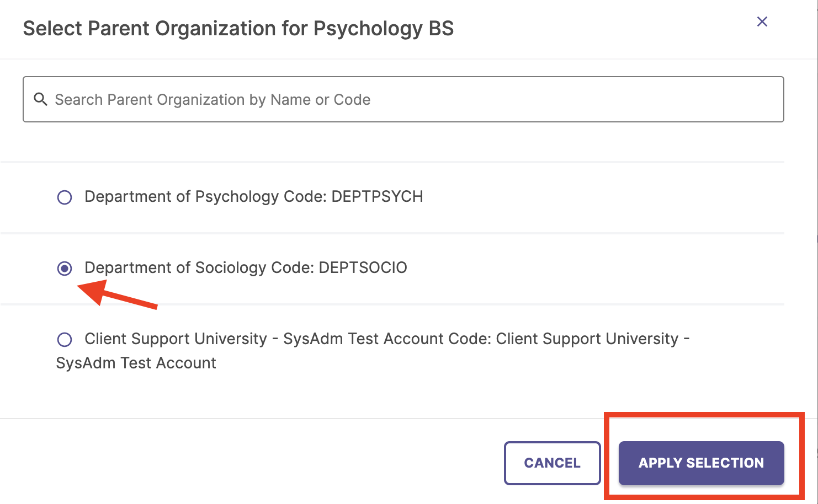The height and width of the screenshot is (504, 818).
Task: Focus the Search Parent Organization field
Action: click(x=403, y=99)
